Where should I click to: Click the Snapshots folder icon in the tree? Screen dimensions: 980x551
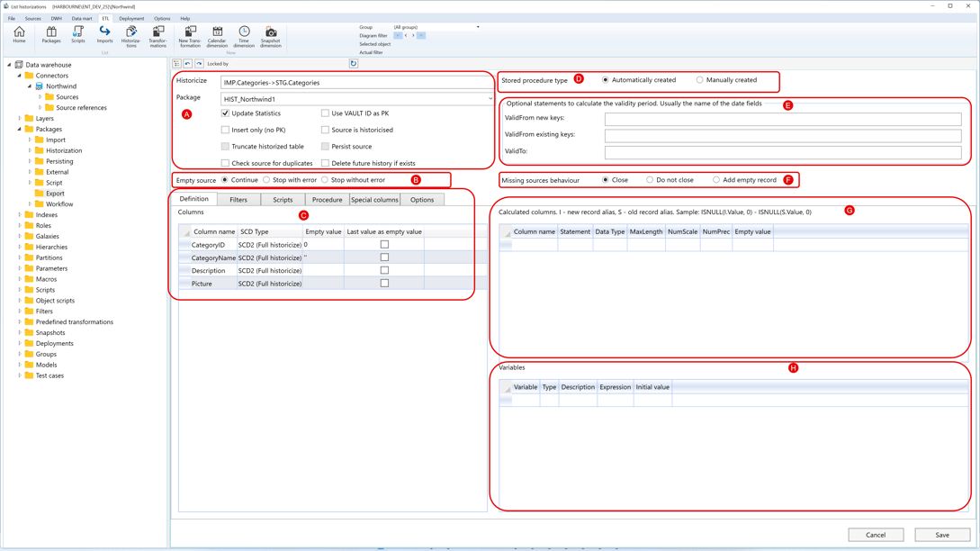(x=29, y=333)
